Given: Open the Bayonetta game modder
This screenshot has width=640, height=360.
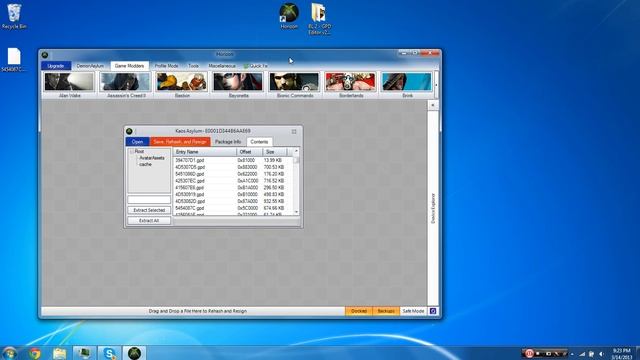Looking at the screenshot, I should point(238,85).
